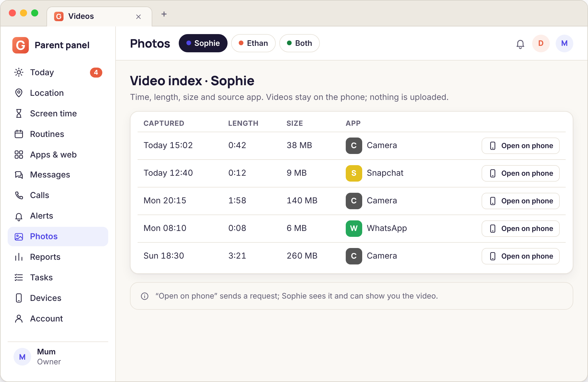Open the Devices phone icon

click(x=19, y=298)
